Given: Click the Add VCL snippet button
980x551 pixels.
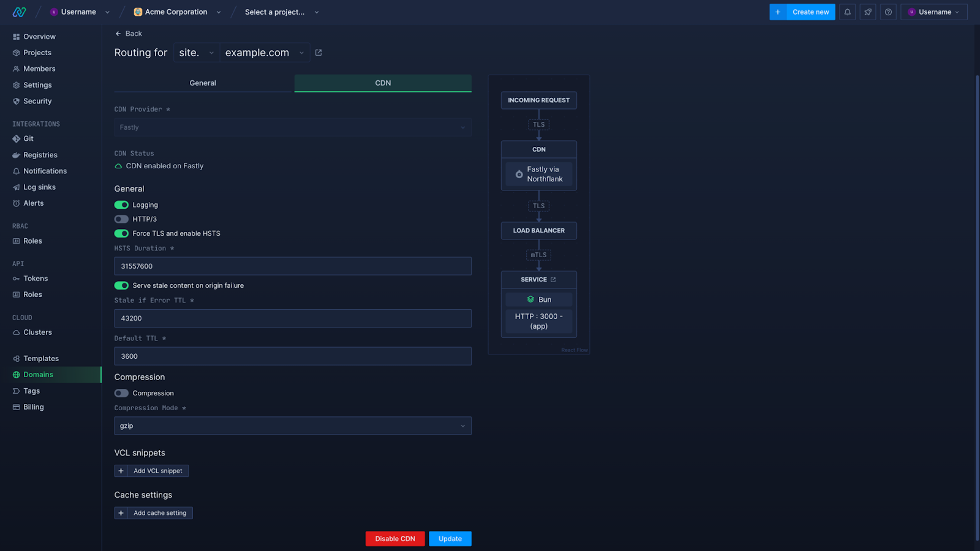Looking at the screenshot, I should coord(151,470).
